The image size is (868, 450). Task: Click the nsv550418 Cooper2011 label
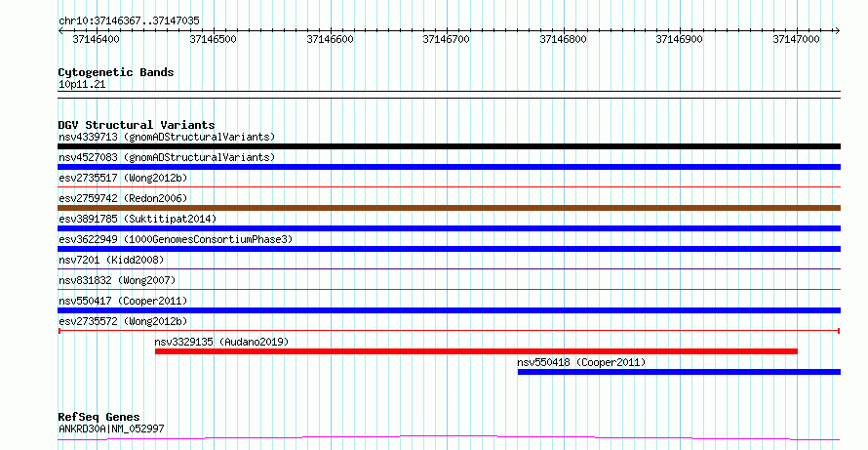[581, 362]
